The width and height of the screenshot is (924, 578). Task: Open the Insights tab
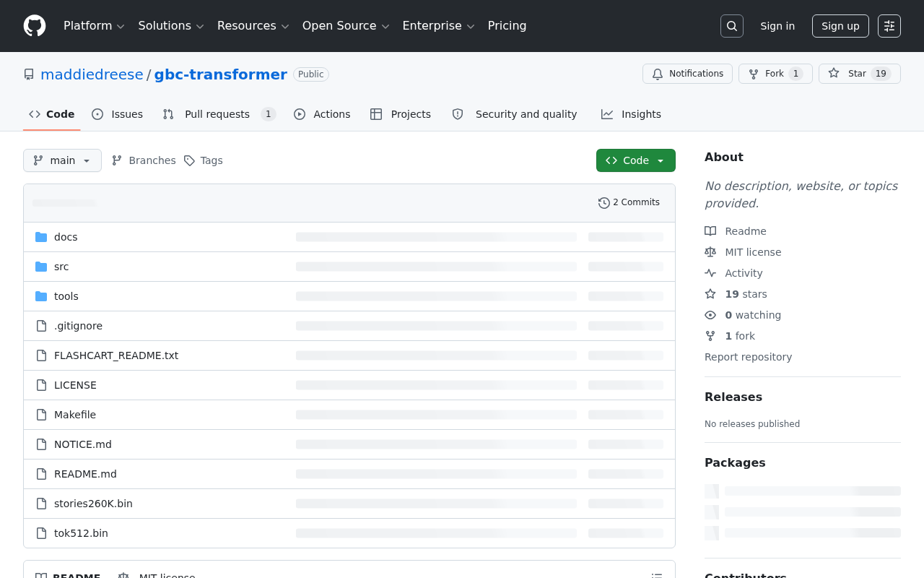[632, 114]
